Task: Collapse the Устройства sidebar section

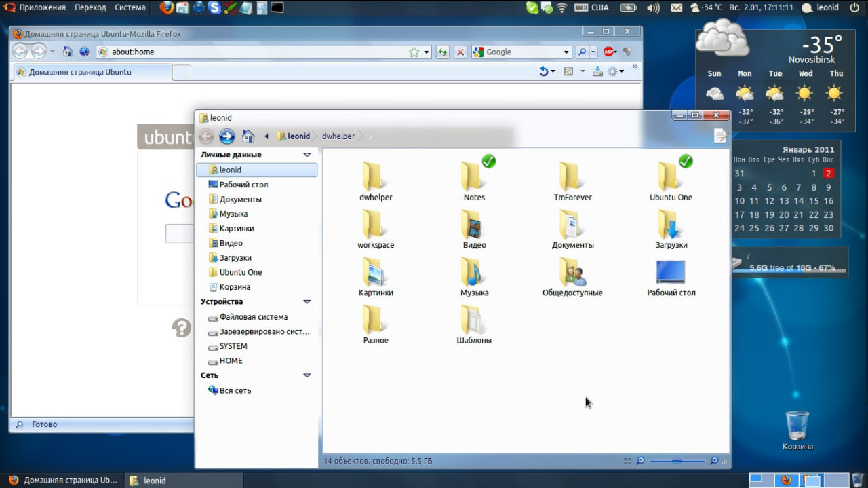Action: [307, 301]
